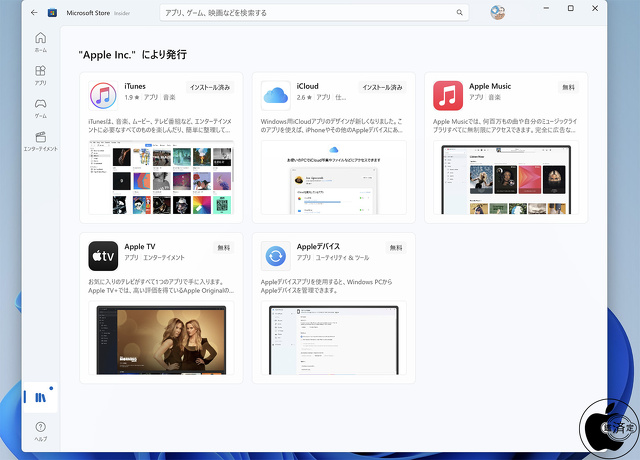Click the Apple TV 無料 button
This screenshot has width=640, height=460.
tap(224, 248)
